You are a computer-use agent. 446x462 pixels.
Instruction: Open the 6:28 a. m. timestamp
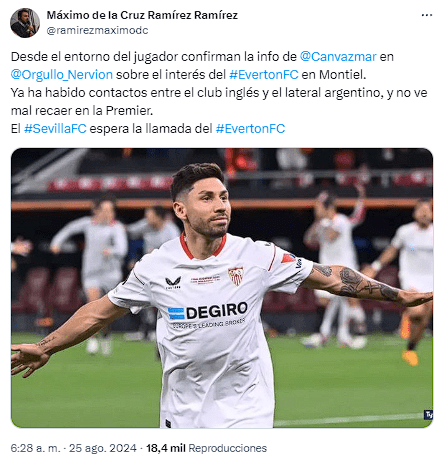(35, 448)
